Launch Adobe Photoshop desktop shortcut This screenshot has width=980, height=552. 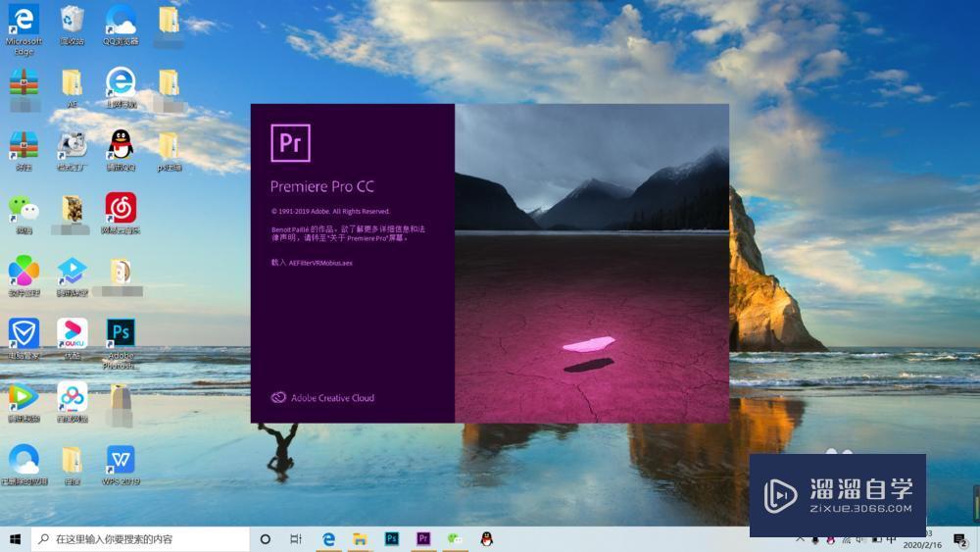(x=121, y=333)
